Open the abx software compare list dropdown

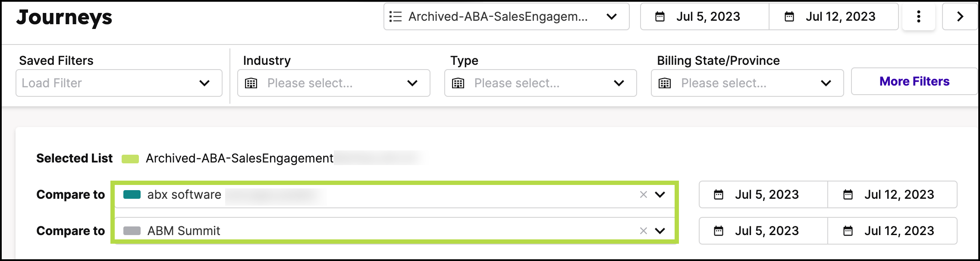660,194
